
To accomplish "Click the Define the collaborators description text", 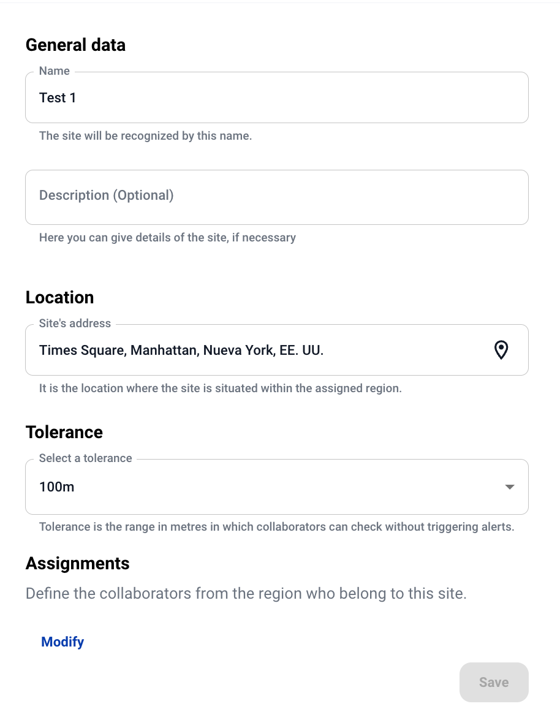I will tap(246, 594).
